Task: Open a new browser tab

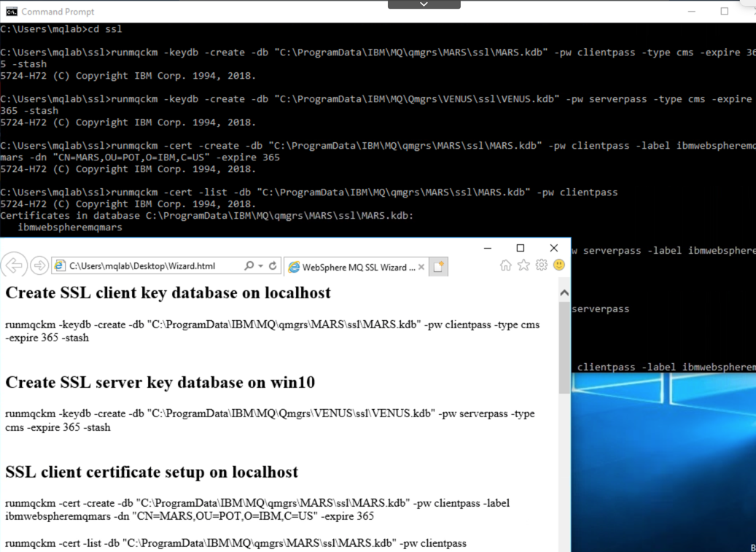Action: pyautogui.click(x=438, y=267)
